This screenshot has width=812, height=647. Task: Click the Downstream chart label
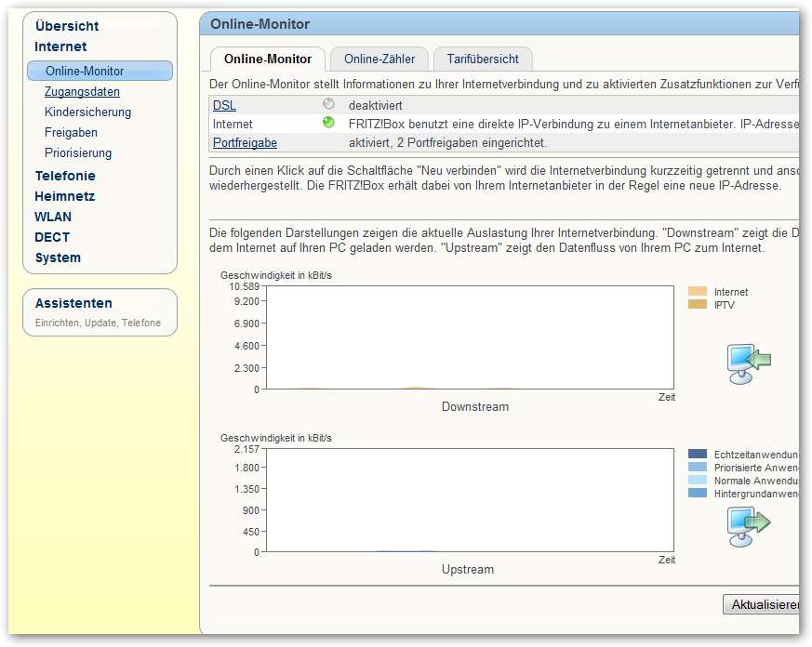point(475,407)
